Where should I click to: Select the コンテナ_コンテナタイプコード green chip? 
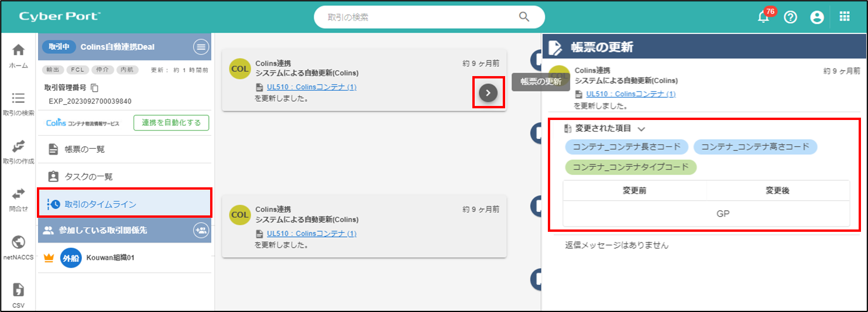pyautogui.click(x=630, y=167)
